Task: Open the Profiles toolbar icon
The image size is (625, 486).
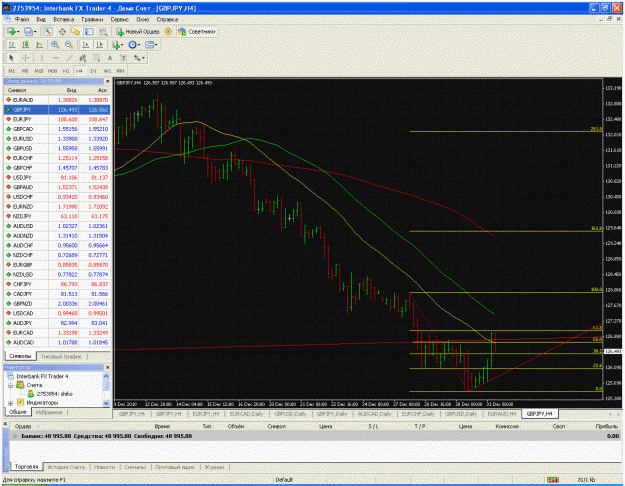Action: tap(28, 31)
